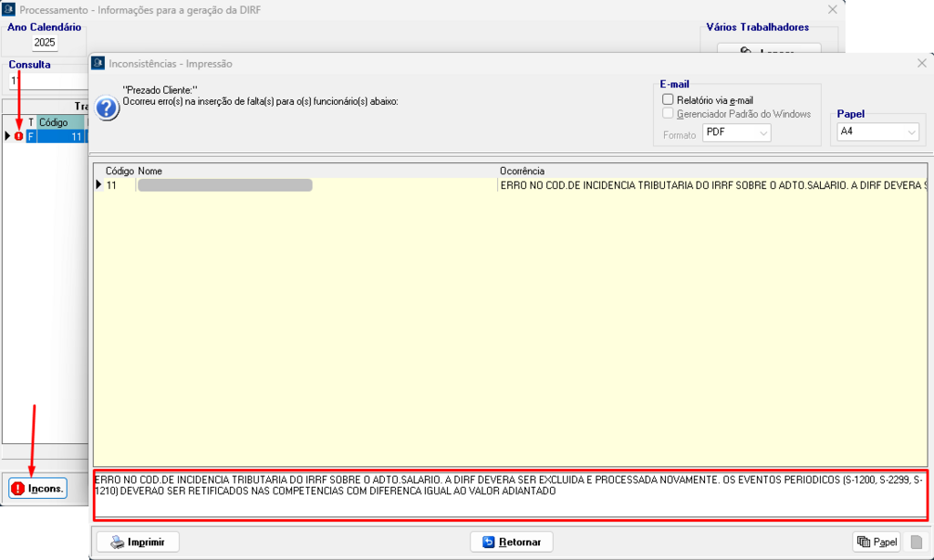Click the Retornar button
The width and height of the screenshot is (934, 560).
click(x=511, y=542)
